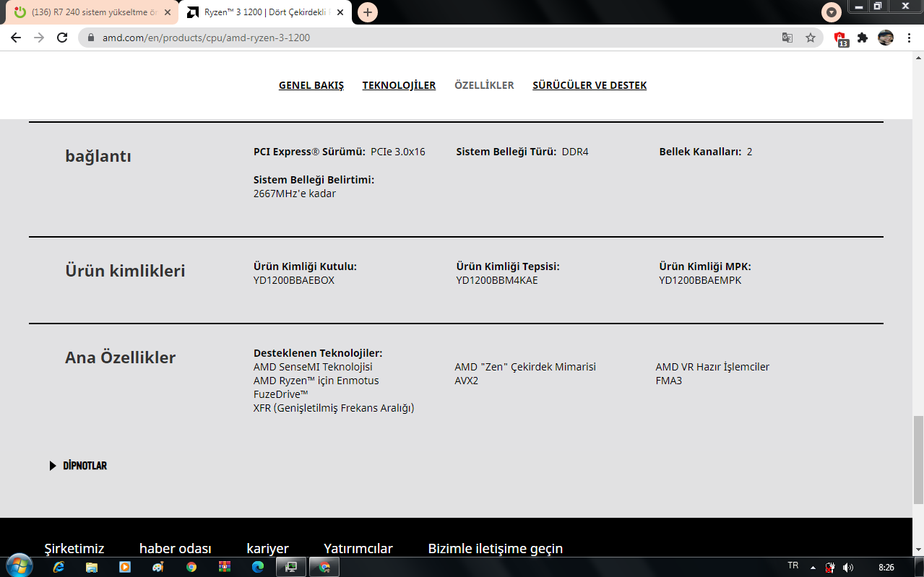Launch Internet Explorer from taskbar

[x=59, y=567]
